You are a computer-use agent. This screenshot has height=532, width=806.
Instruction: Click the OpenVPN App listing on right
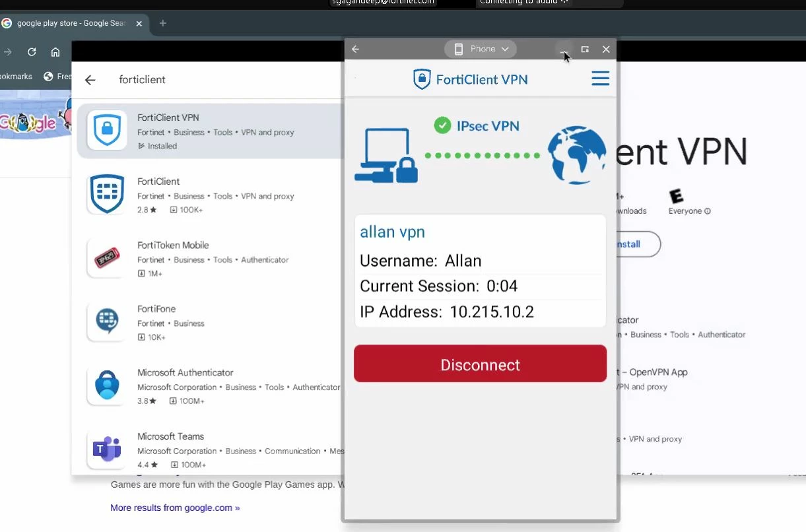652,379
